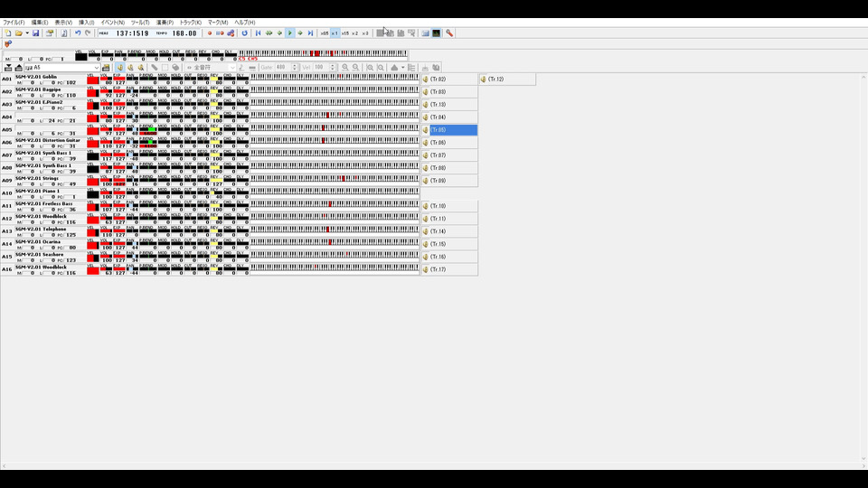Screen dimensions: 868x488
Task: Redo the last undone action
Action: coord(88,33)
